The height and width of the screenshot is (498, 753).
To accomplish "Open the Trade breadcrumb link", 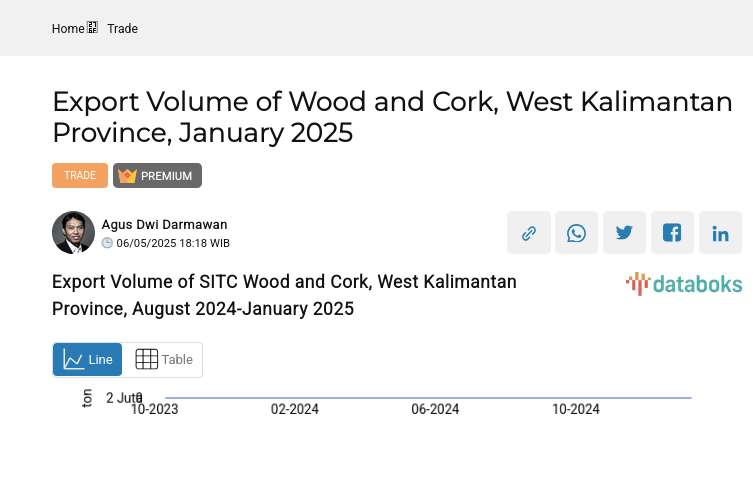I will (122, 29).
